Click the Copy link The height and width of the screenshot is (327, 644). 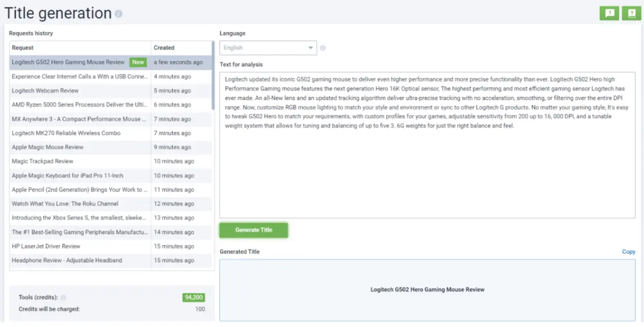point(629,252)
